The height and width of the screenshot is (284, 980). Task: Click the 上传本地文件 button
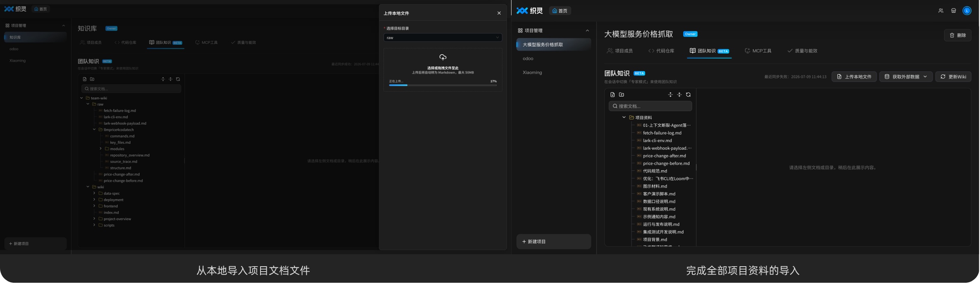[x=853, y=76]
